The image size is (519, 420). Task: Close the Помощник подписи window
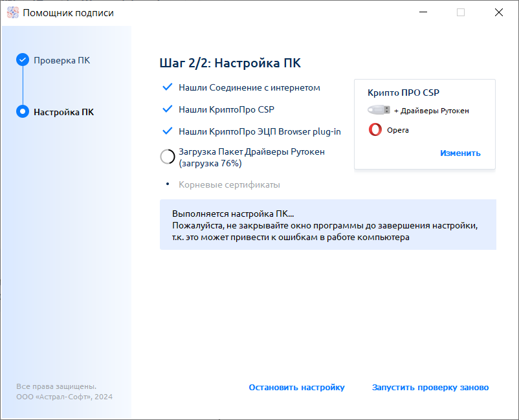499,12
